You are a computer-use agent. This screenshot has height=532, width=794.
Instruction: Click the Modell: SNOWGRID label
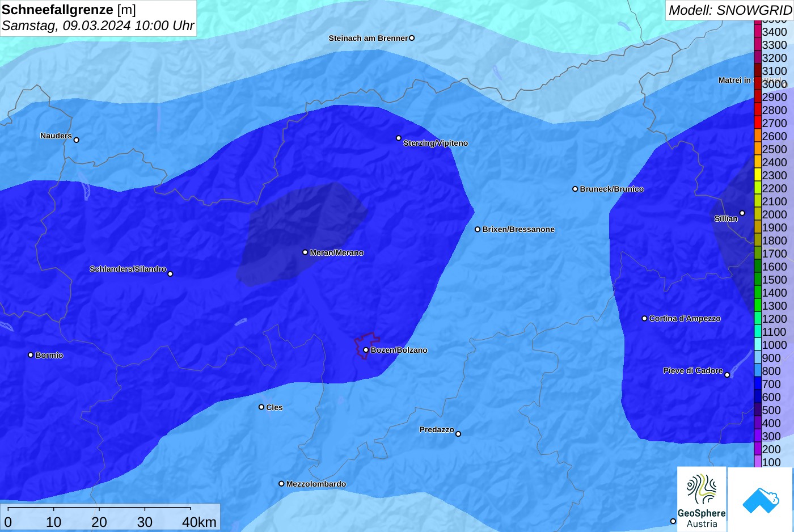730,10
